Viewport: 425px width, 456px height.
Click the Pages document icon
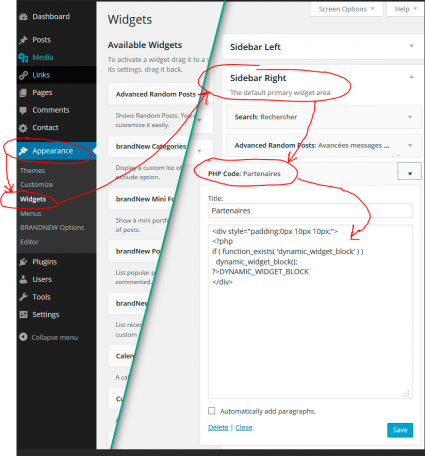point(23,93)
